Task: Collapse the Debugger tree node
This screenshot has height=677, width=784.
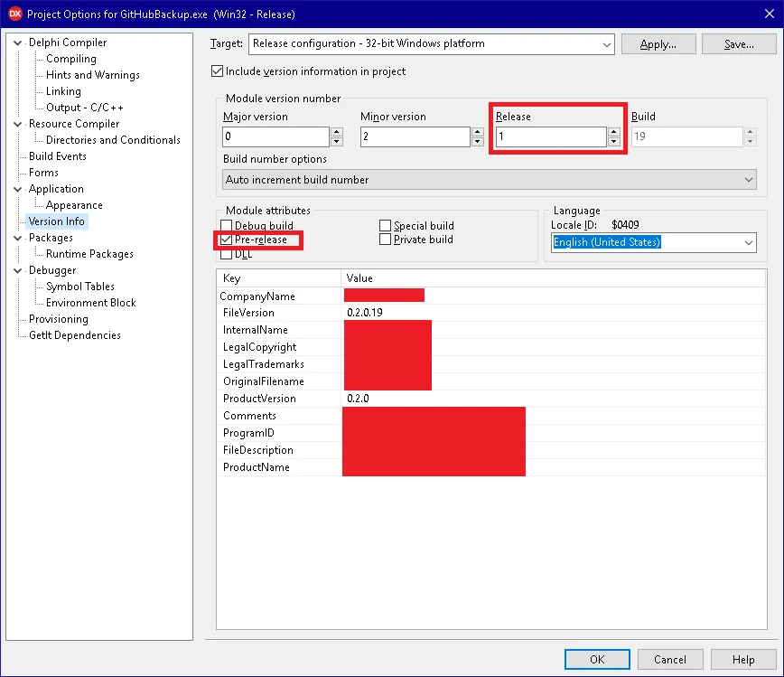Action: coord(17,270)
